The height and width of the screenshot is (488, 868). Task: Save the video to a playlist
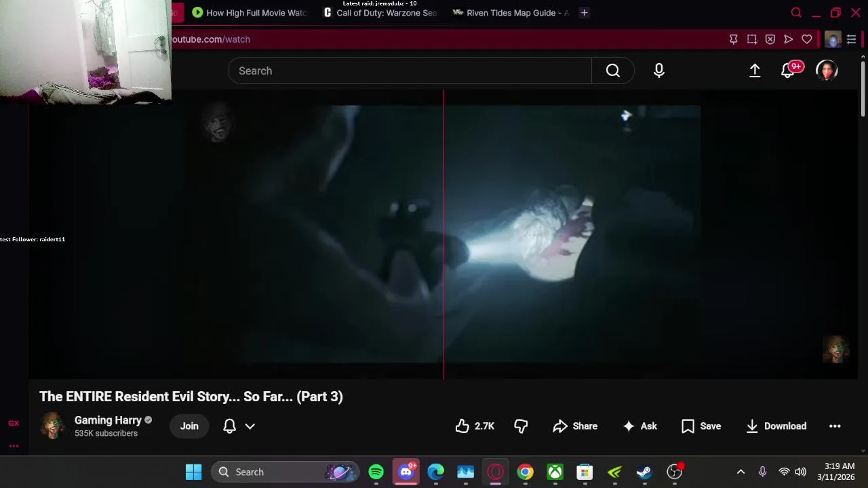701,426
